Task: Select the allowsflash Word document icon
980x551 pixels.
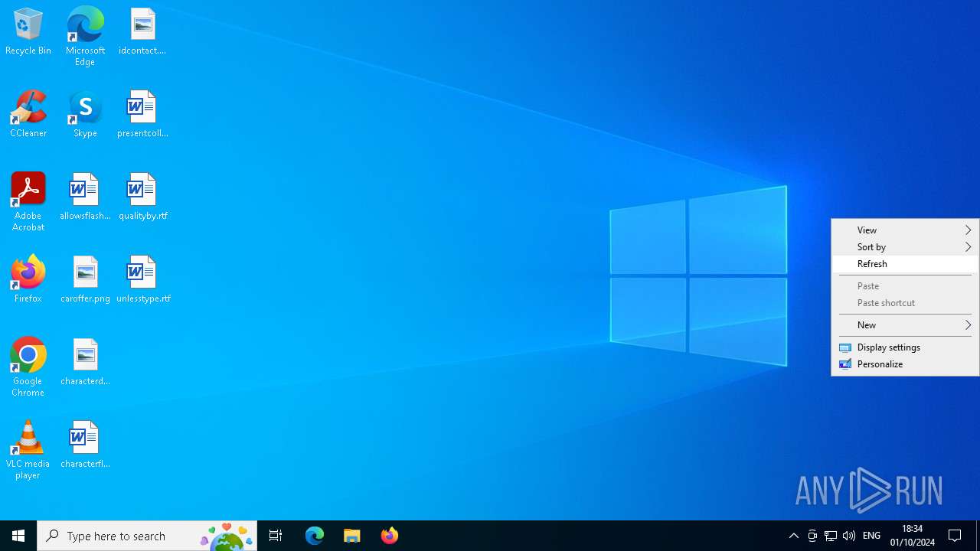Action: 85,197
